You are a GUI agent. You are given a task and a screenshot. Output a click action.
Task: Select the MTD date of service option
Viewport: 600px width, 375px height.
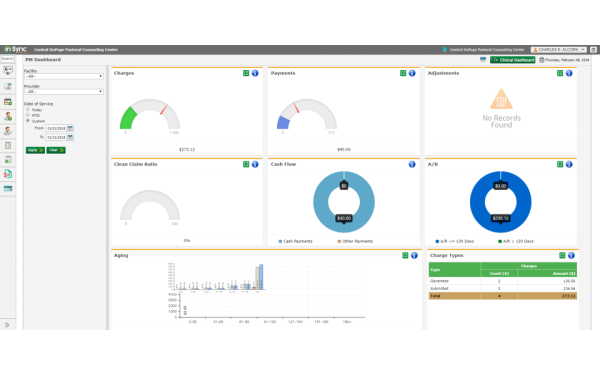[x=28, y=115]
